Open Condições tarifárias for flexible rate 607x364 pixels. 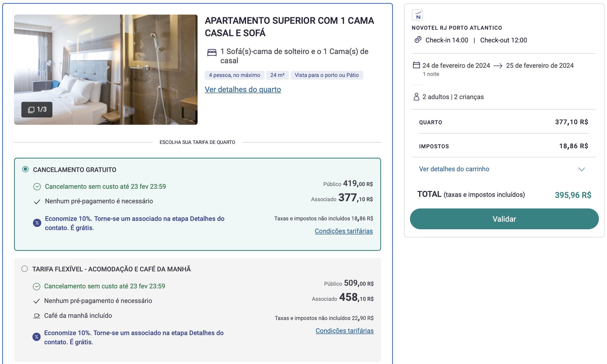click(344, 331)
